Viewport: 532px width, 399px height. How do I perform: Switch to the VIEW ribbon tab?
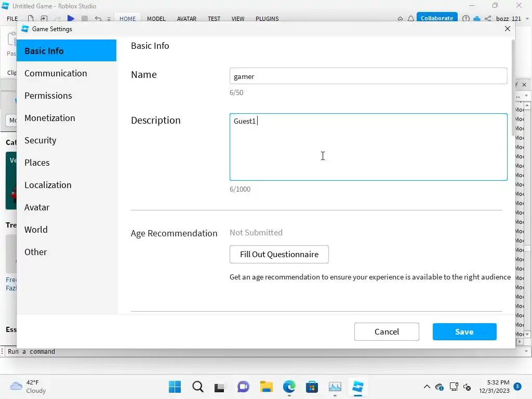point(238,19)
